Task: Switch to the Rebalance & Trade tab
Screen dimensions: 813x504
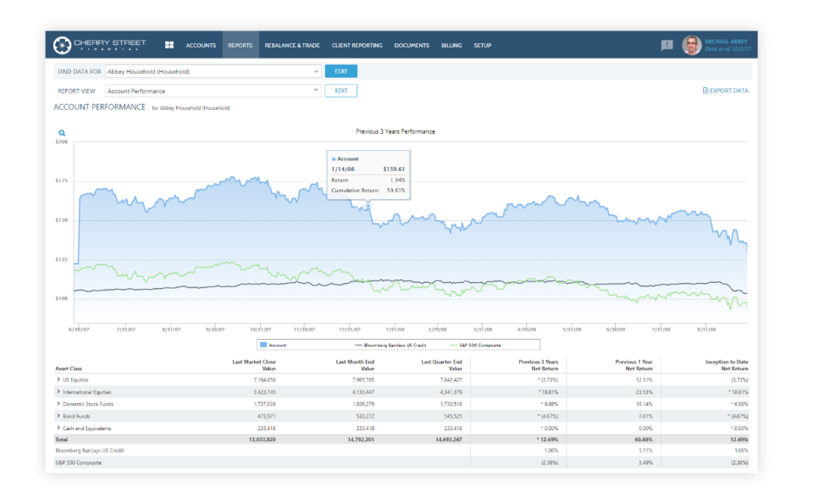Action: (292, 45)
